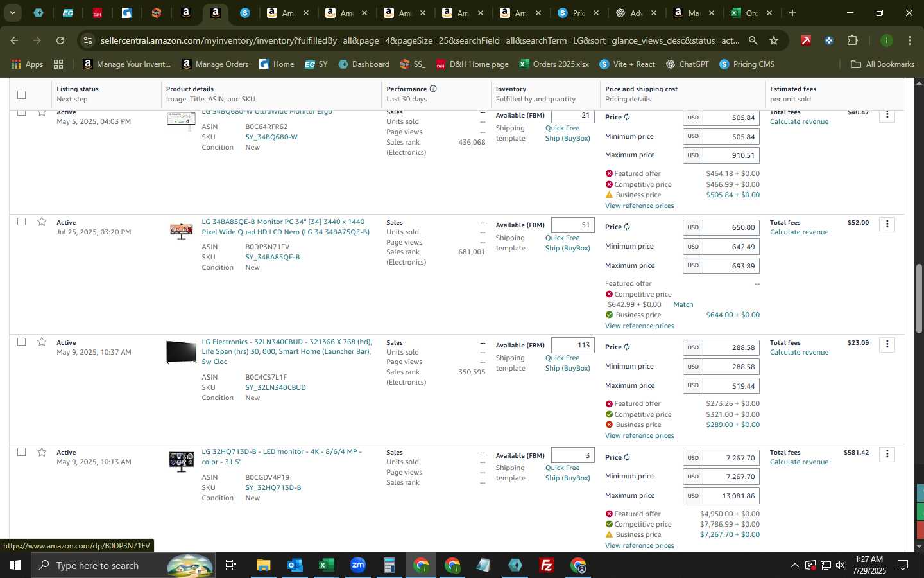Edit the maximum price field 519.44
The image size is (924, 578).
tap(731, 386)
